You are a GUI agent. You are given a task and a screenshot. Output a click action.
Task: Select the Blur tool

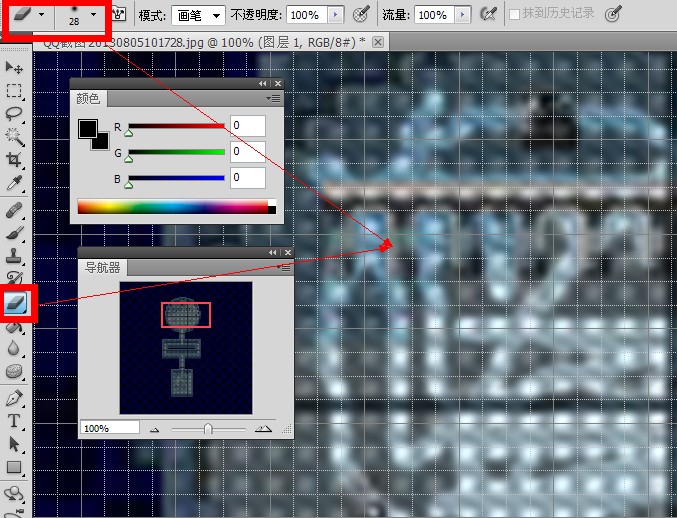pos(14,348)
